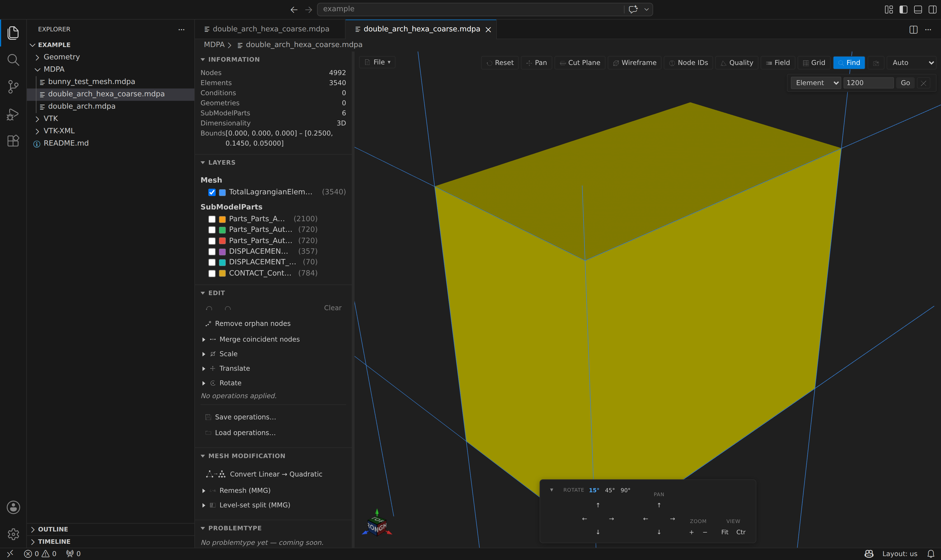Go back with the left arrow
941x560 pixels.
coord(294,10)
